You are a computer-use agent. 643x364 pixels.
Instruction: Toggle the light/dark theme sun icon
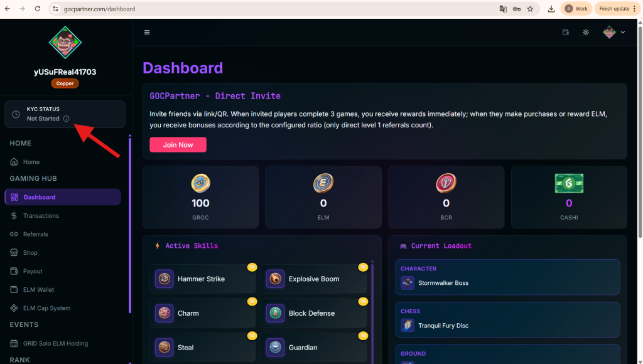click(586, 33)
